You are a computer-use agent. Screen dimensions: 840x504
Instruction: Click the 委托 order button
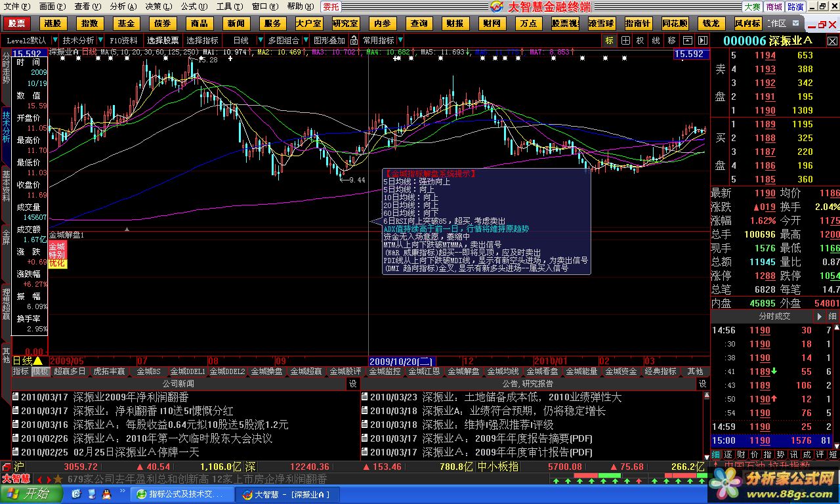point(331,7)
